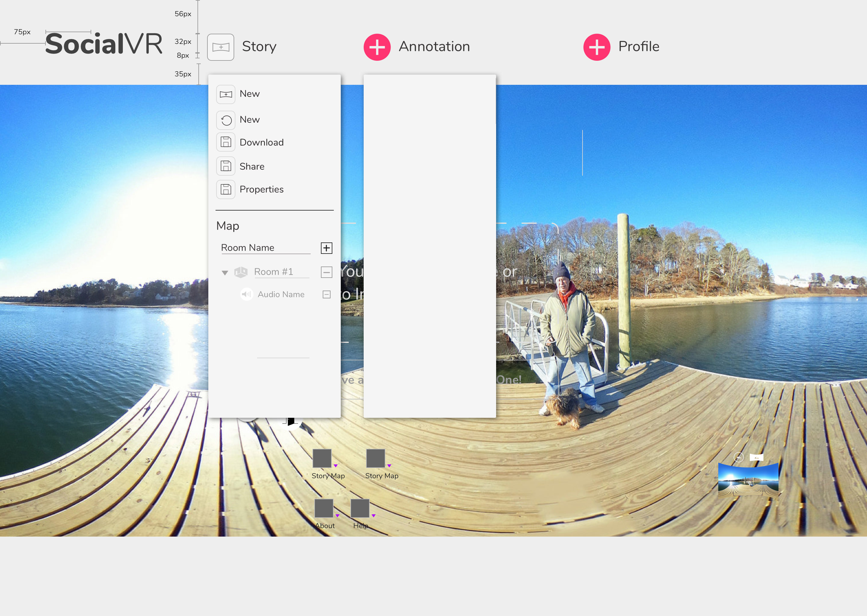Open the Annotation menu label
The height and width of the screenshot is (616, 867).
pyautogui.click(x=434, y=47)
